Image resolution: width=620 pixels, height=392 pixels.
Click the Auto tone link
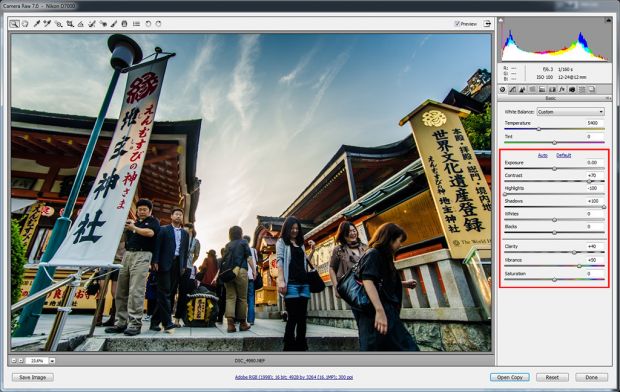[542, 155]
